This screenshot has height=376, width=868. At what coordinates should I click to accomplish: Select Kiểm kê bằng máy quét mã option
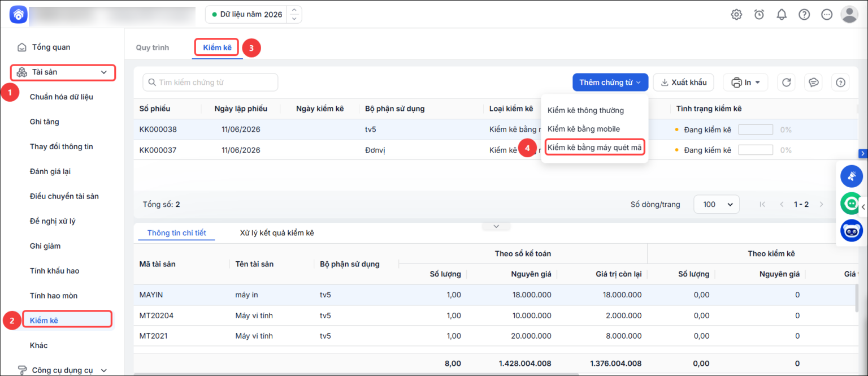pyautogui.click(x=594, y=148)
